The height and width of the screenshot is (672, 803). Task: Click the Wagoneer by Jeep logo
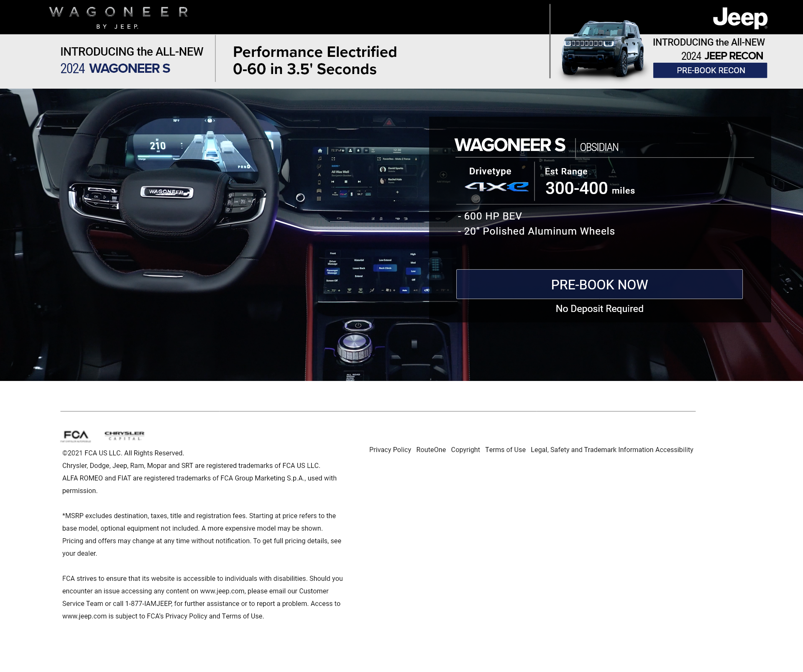tap(118, 18)
